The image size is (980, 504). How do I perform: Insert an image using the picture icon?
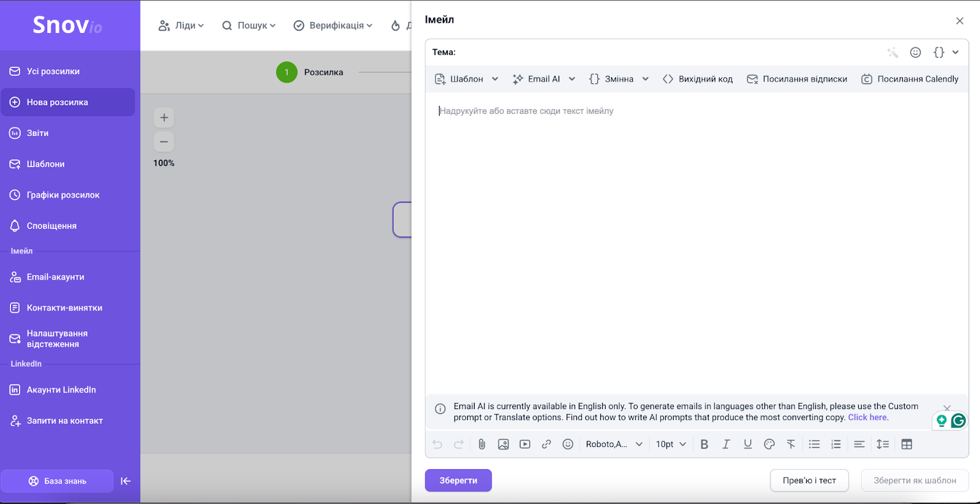pyautogui.click(x=503, y=445)
